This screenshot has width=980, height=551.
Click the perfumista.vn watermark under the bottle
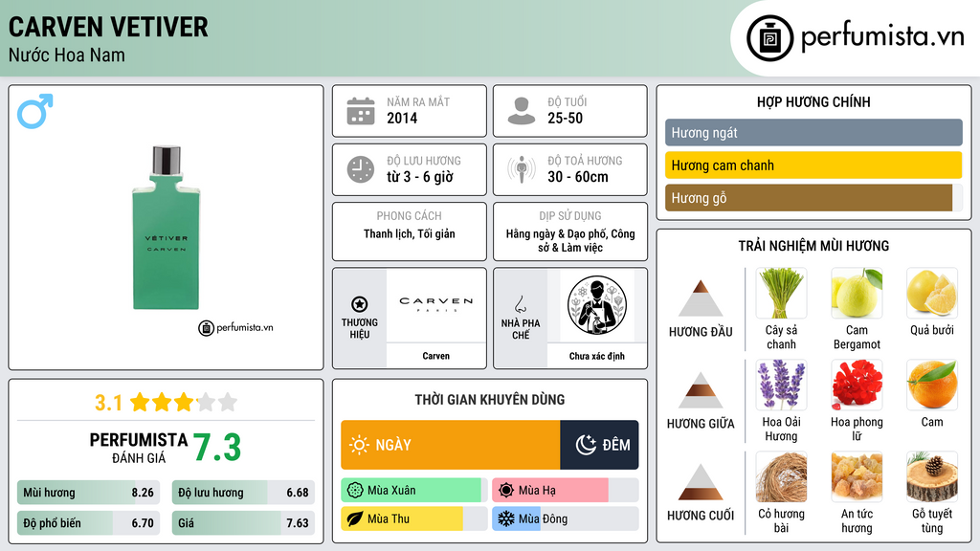pos(236,327)
